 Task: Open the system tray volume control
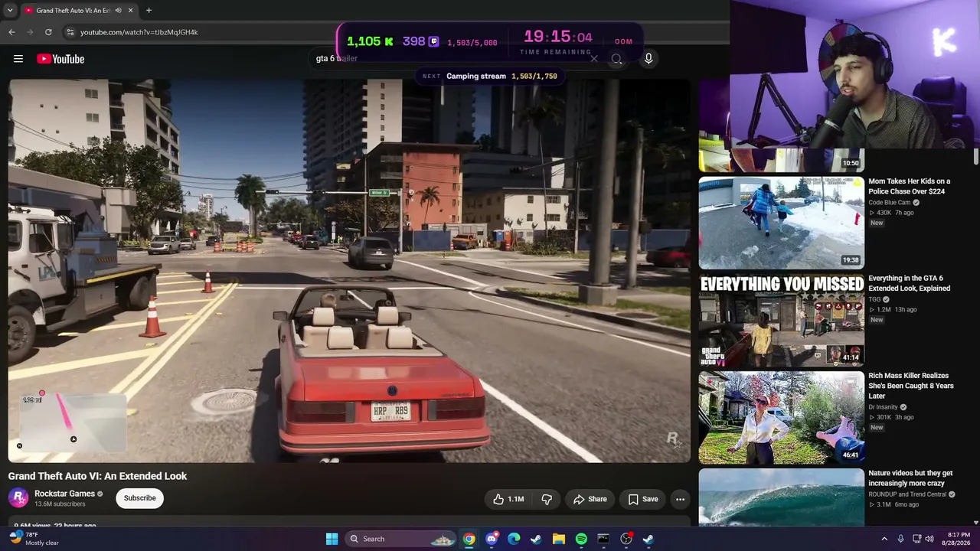tap(929, 539)
